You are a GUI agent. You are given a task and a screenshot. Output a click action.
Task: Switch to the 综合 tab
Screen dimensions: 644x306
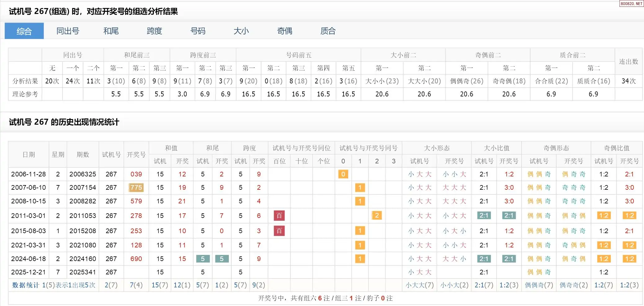(24, 31)
